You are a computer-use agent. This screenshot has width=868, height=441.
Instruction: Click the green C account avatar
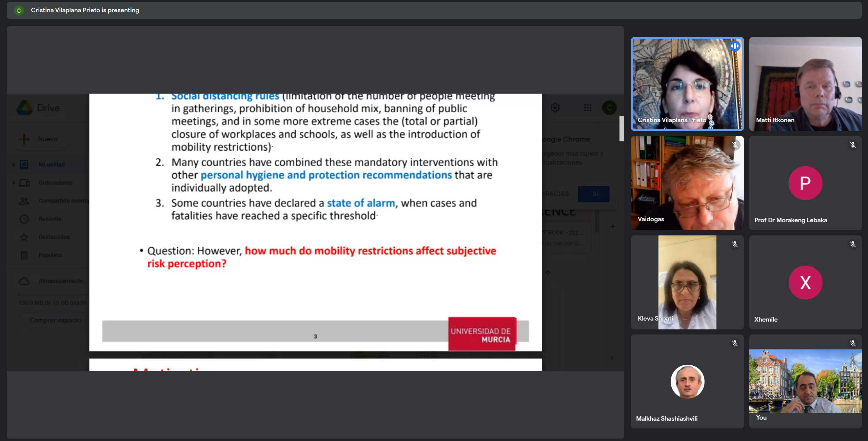pos(609,108)
